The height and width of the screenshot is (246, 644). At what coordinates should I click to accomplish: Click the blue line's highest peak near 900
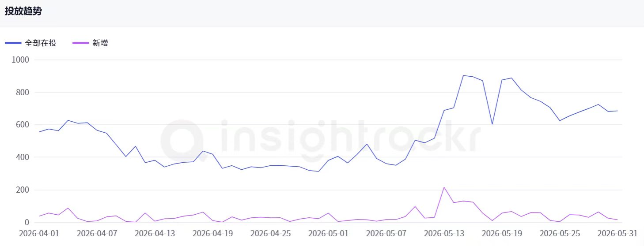pyautogui.click(x=463, y=75)
